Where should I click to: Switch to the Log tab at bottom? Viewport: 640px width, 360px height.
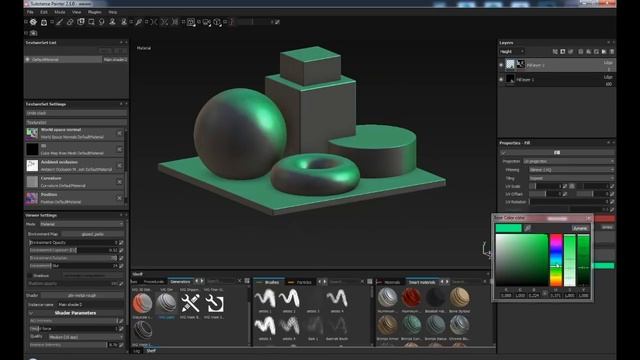point(136,351)
